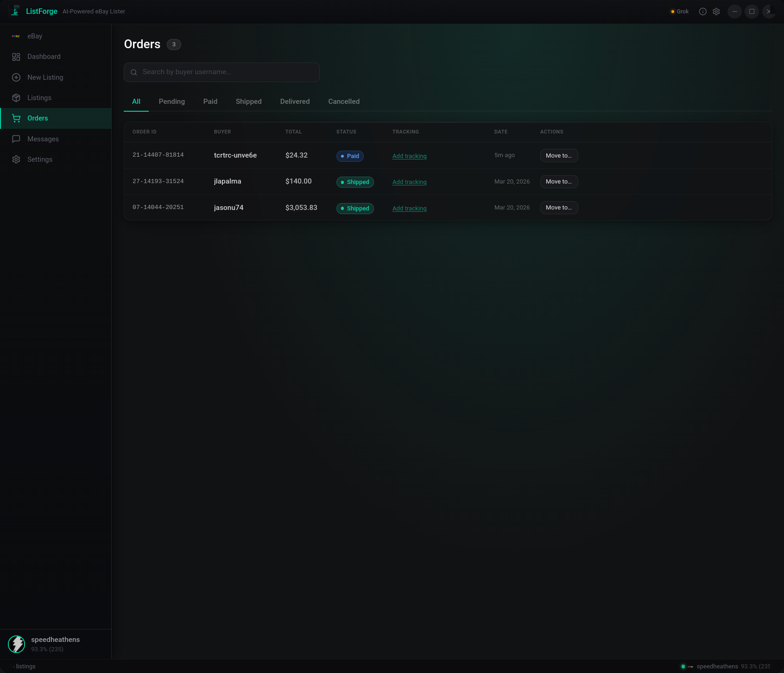
Task: Click the search magnifier icon
Action: click(x=134, y=72)
